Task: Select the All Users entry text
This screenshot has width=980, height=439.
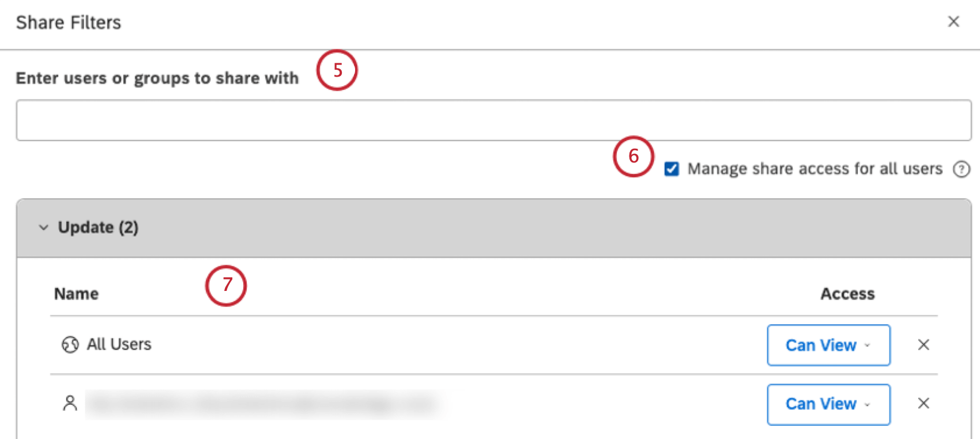Action: pyautogui.click(x=118, y=345)
